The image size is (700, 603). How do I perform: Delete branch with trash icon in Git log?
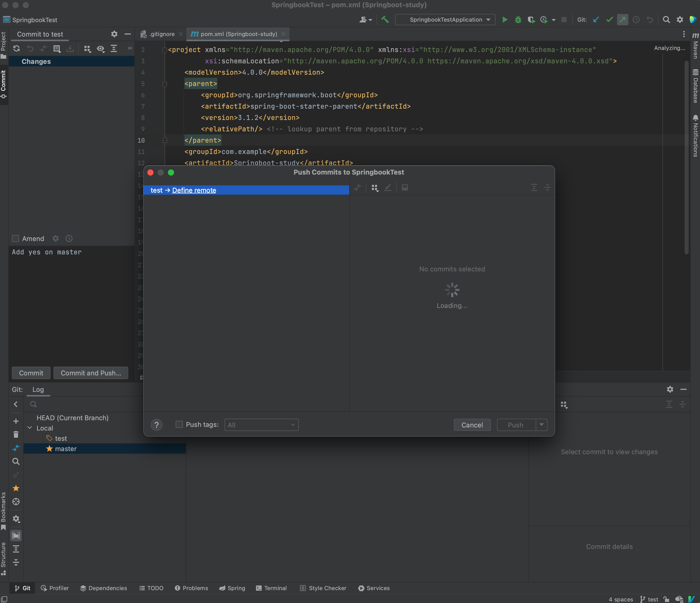pos(16,434)
